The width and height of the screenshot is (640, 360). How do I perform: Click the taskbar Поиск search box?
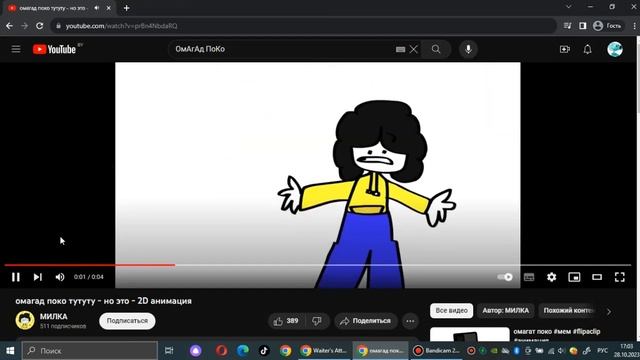point(90,351)
